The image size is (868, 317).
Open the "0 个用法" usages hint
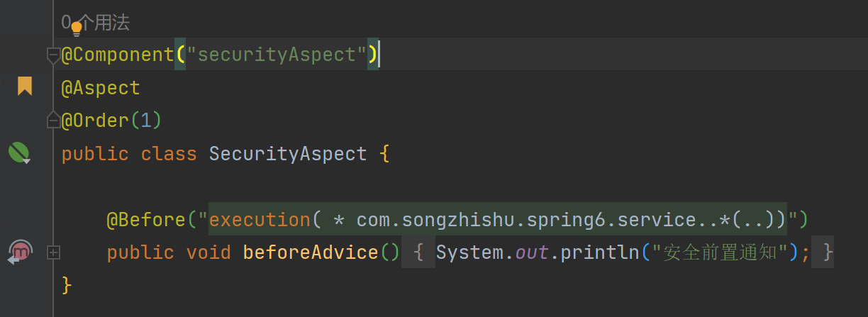96,23
